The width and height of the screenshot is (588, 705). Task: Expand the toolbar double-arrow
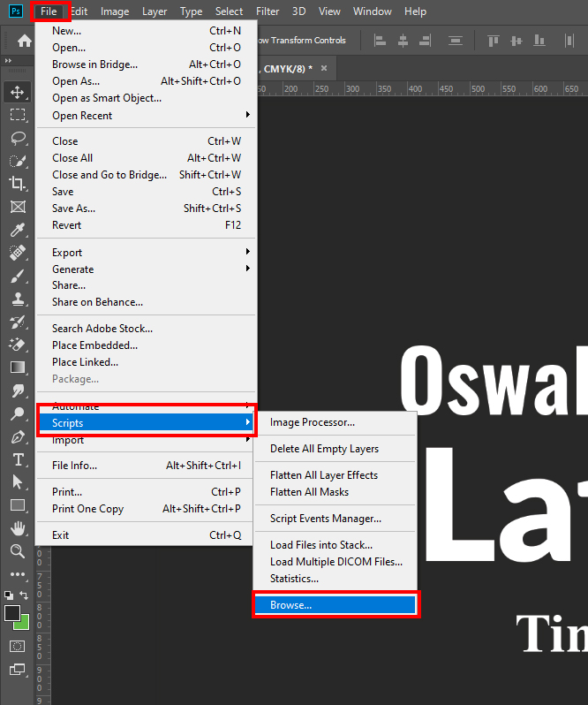pos(8,60)
